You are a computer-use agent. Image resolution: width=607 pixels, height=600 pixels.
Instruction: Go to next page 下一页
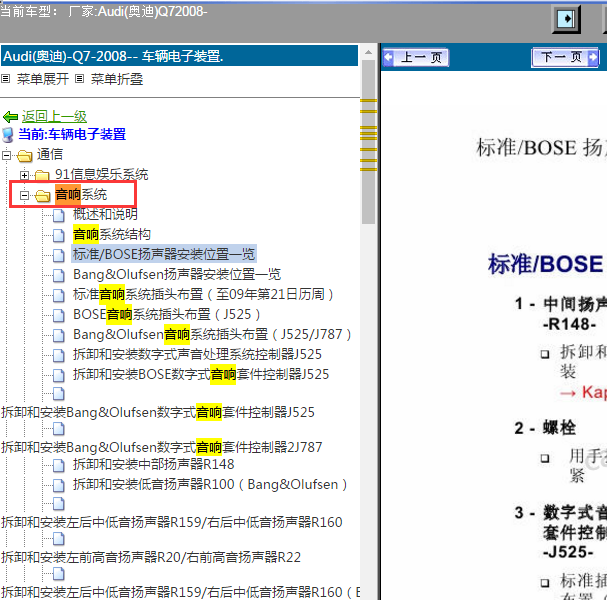(x=565, y=57)
